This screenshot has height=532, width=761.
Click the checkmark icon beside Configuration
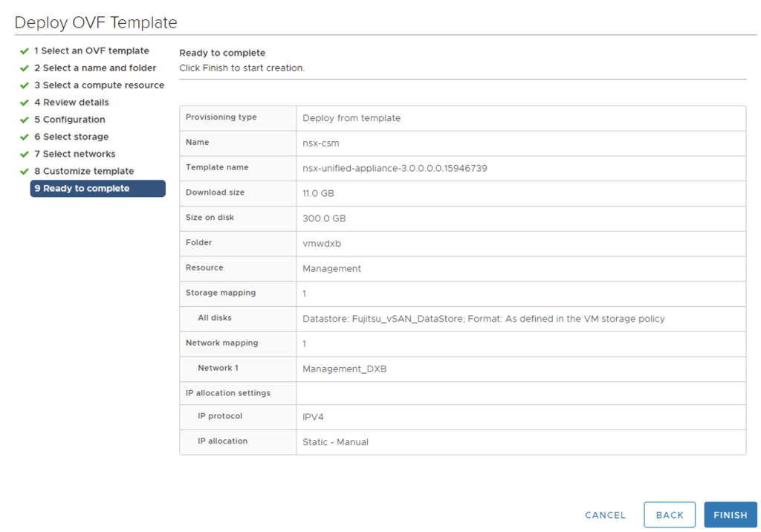(x=25, y=120)
